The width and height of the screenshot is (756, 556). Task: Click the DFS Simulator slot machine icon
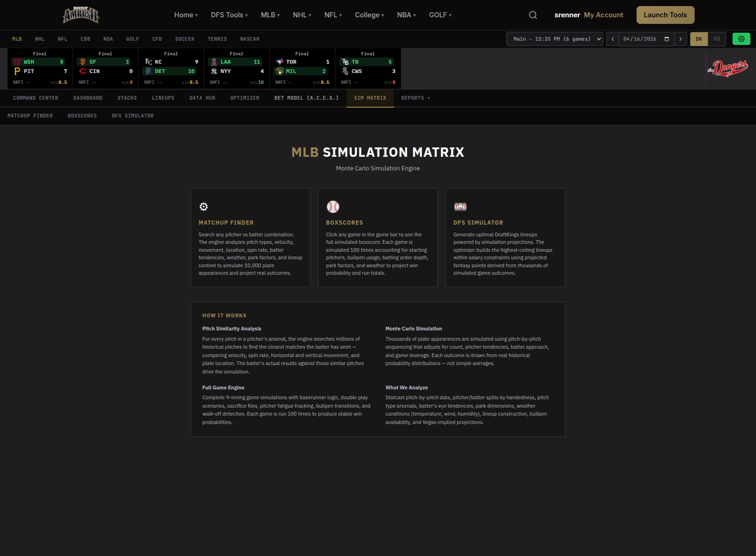pyautogui.click(x=460, y=206)
